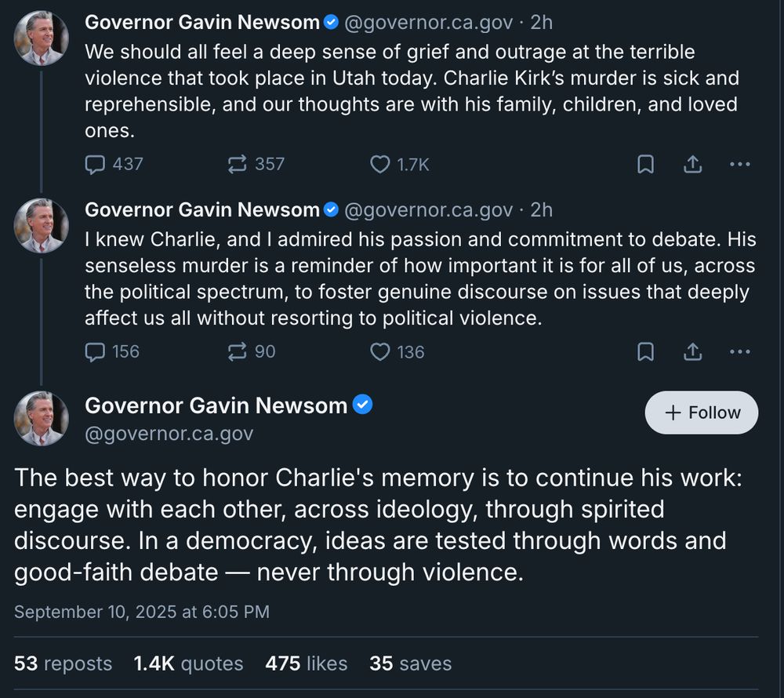Reply to the 'I knew Charlie' post
Viewport: 784px width, 698px height.
95,351
